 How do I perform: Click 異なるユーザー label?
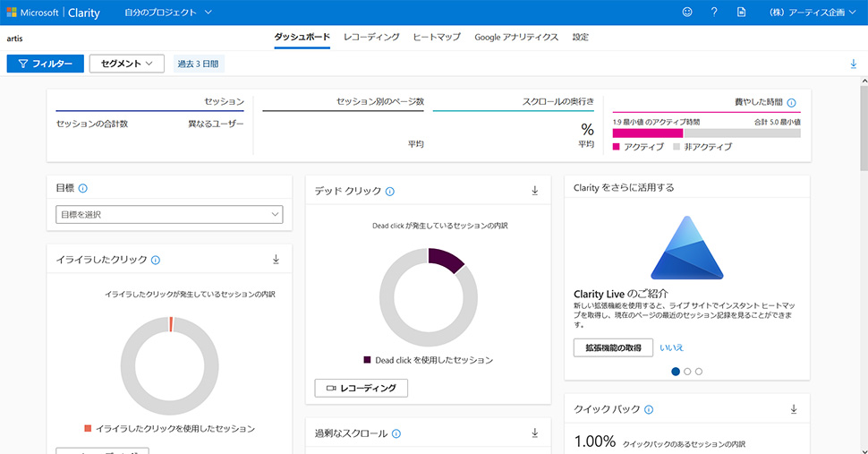pyautogui.click(x=216, y=124)
